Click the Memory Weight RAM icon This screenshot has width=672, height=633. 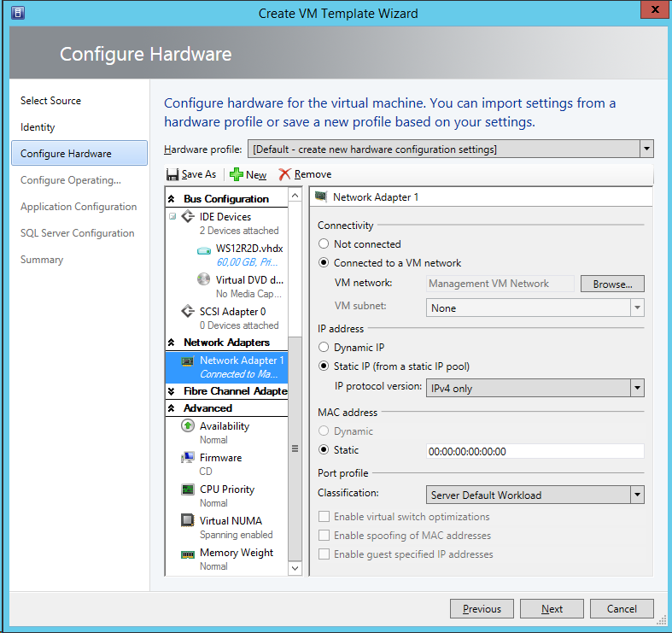(x=188, y=554)
